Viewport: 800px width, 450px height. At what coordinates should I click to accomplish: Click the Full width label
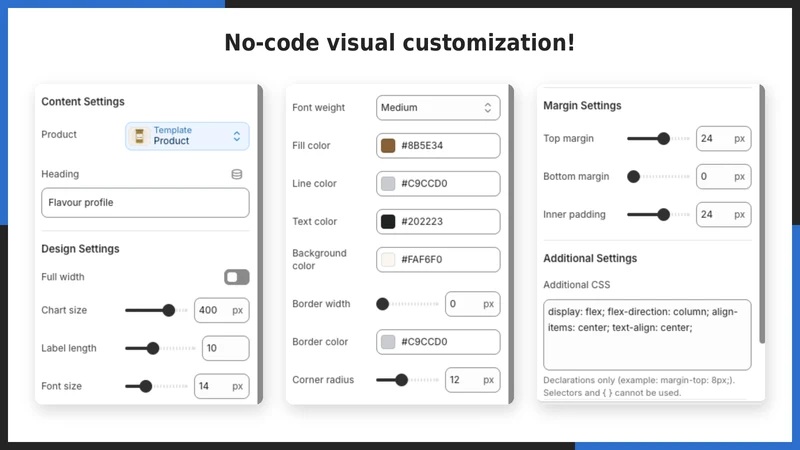click(63, 277)
